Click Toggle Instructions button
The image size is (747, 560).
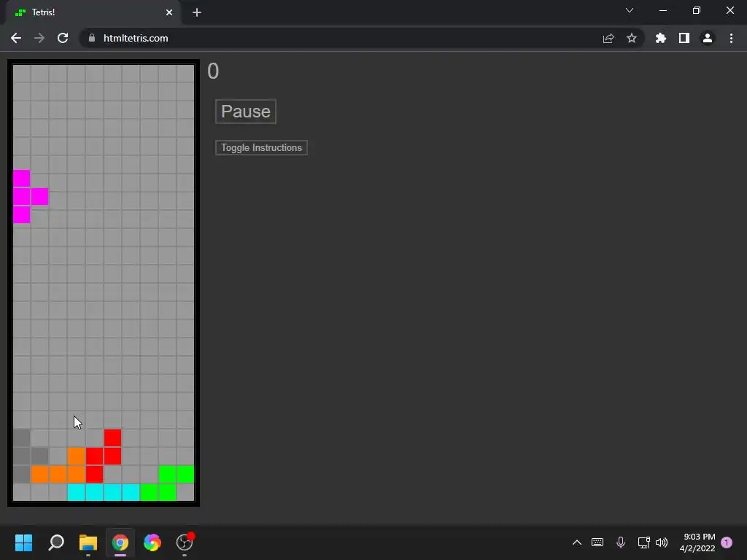[261, 147]
